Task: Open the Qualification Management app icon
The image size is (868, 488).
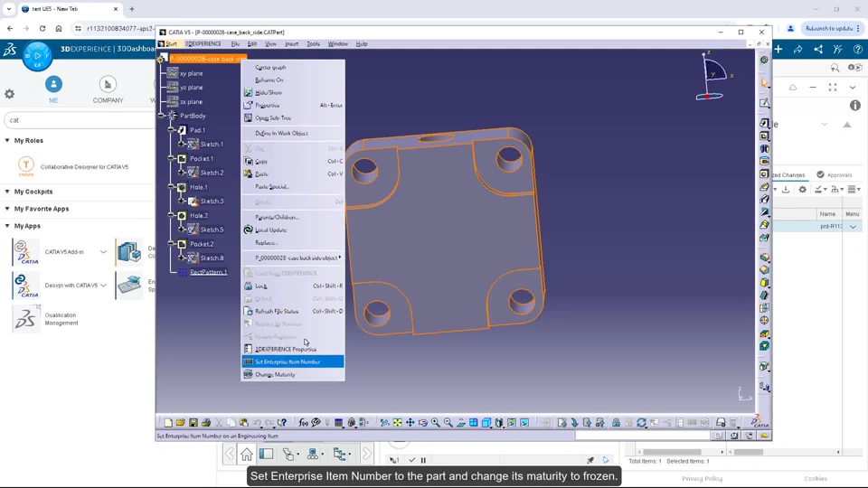Action: pos(25,319)
